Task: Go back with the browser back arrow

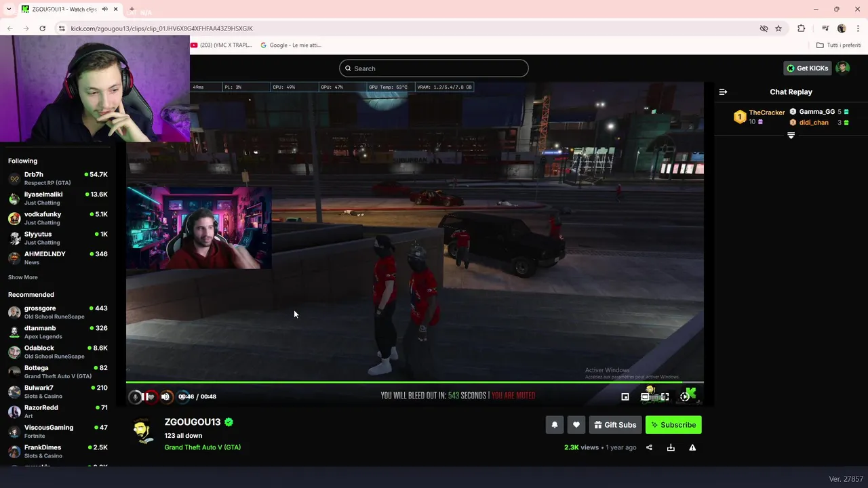Action: point(10,28)
